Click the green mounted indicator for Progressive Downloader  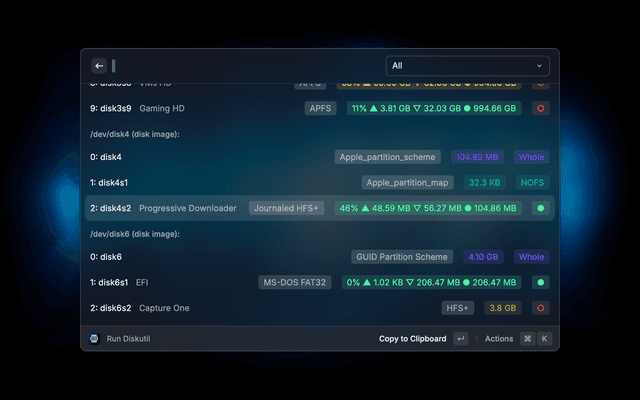540,208
